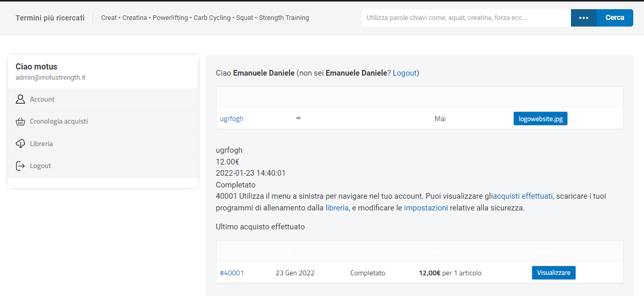
Task: Select the Completato status in the order row
Action: pyautogui.click(x=368, y=273)
